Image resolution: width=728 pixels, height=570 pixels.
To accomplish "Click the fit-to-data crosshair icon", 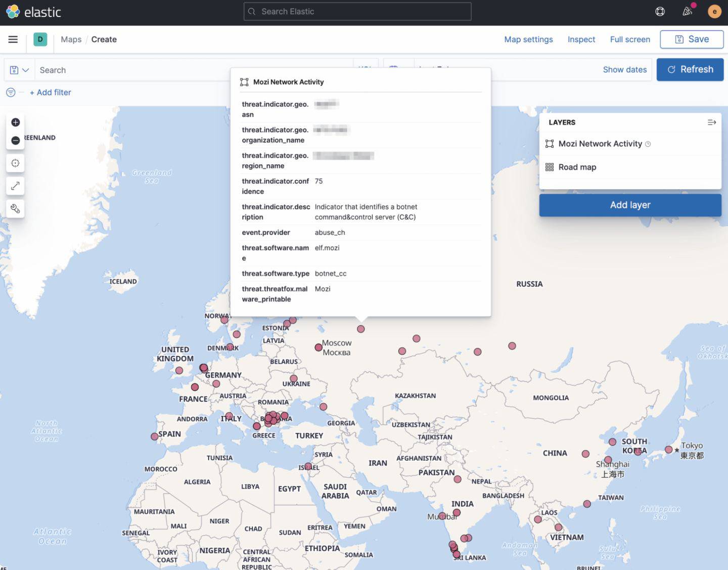I will click(15, 163).
